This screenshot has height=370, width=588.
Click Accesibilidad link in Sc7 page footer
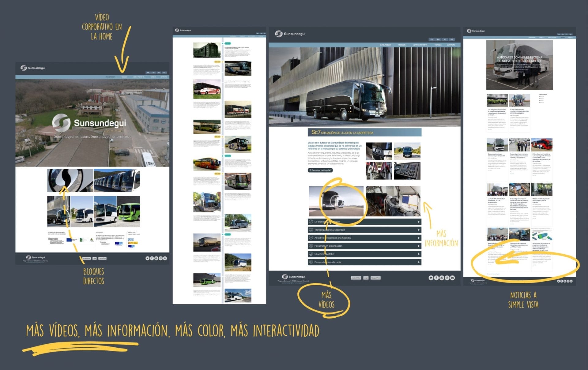pyautogui.click(x=356, y=278)
